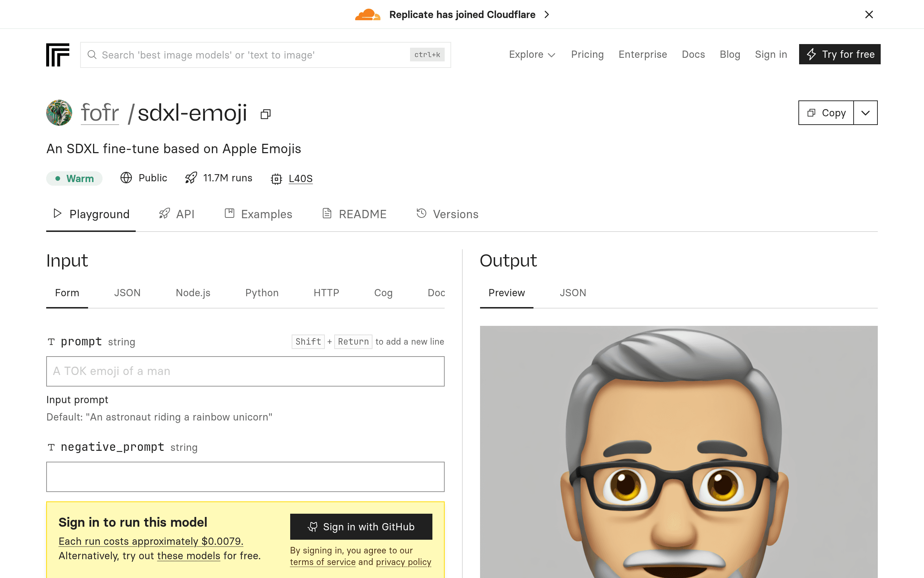This screenshot has width=924, height=578.
Task: Select the Node.js input tab
Action: point(193,293)
